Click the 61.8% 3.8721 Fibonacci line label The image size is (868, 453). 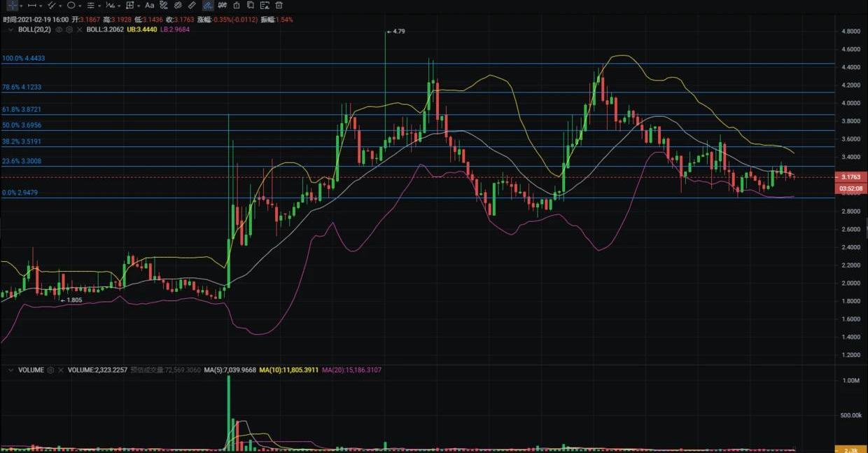pos(22,110)
